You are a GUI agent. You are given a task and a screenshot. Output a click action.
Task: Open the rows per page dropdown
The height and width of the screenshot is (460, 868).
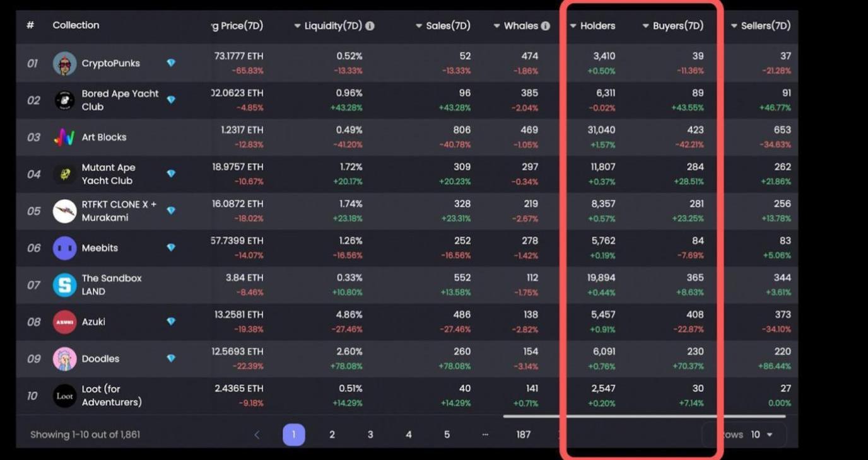point(761,435)
